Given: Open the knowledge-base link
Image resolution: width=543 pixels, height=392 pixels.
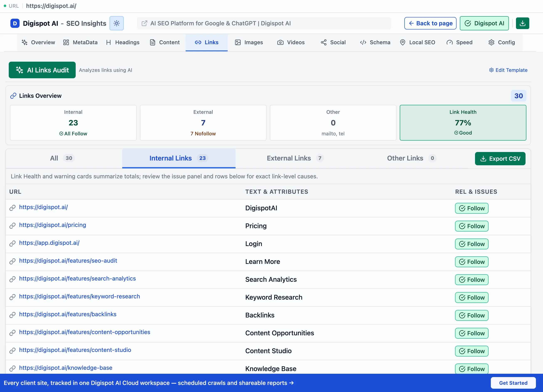Looking at the screenshot, I should tap(66, 368).
